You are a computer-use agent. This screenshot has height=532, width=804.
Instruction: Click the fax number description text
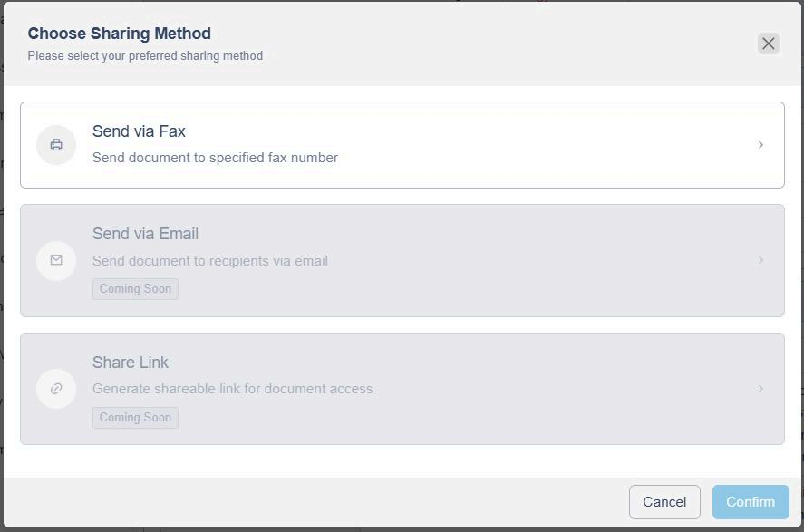[215, 158]
